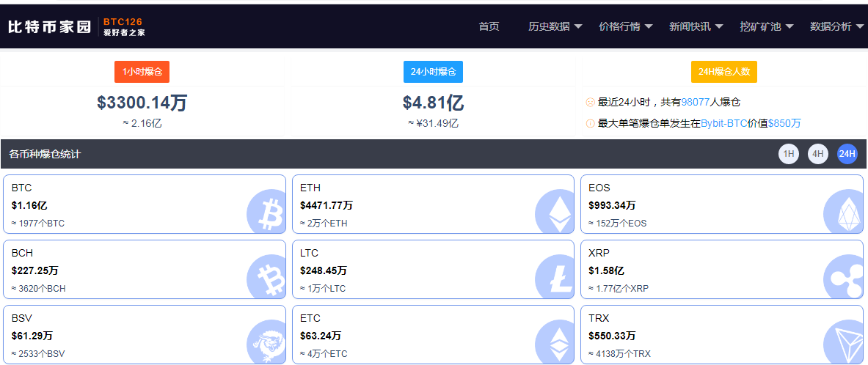Click the EOS $993.34万 amount
This screenshot has height=365, width=868.
(612, 206)
